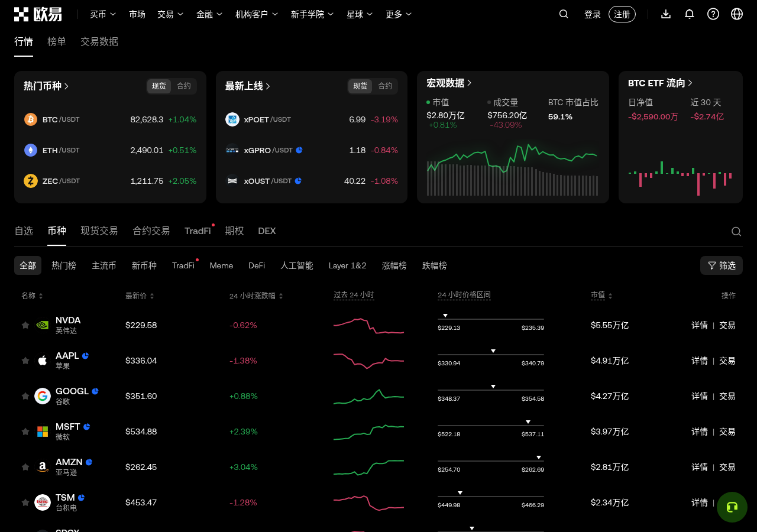The height and width of the screenshot is (532, 757).
Task: Expand the 金融 dropdown menu
Action: coord(209,14)
